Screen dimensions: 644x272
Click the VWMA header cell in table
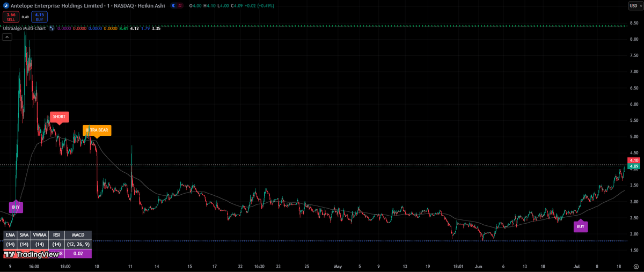pyautogui.click(x=39, y=235)
